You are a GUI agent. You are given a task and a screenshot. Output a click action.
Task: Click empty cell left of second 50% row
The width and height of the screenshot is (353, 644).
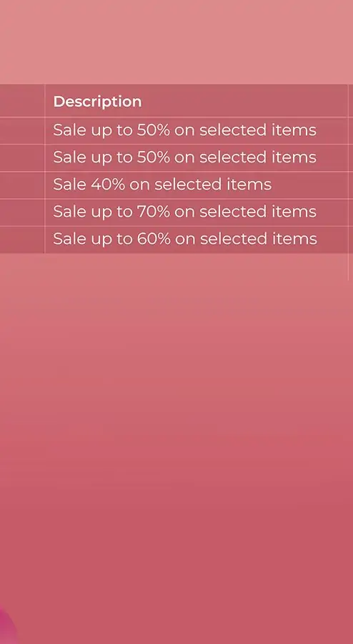point(22,157)
